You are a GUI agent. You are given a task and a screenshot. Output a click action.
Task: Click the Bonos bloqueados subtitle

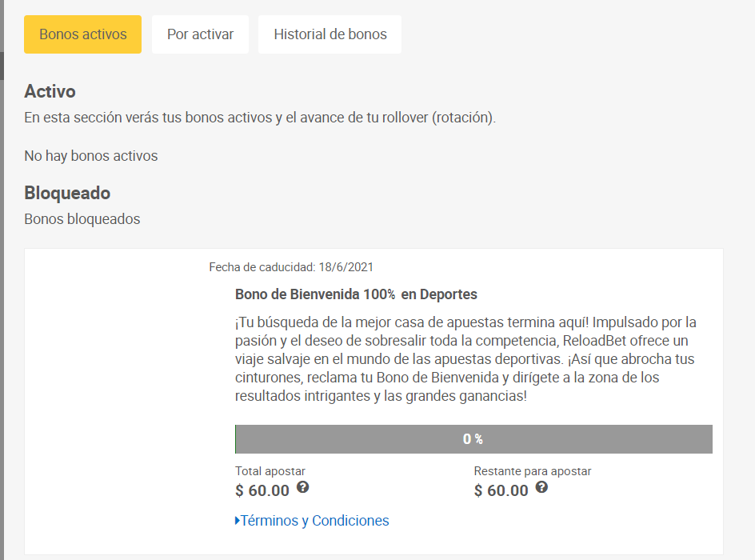pos(82,219)
